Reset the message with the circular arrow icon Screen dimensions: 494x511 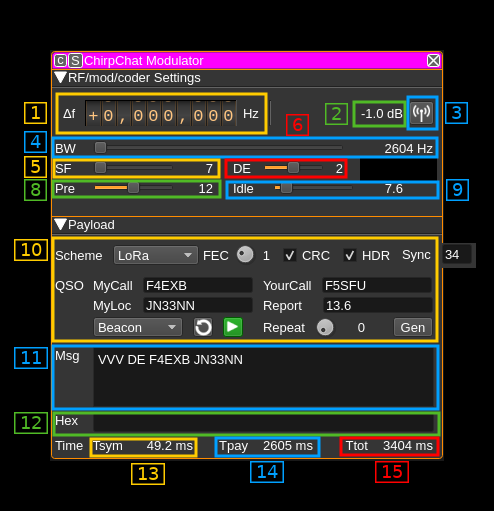point(203,327)
